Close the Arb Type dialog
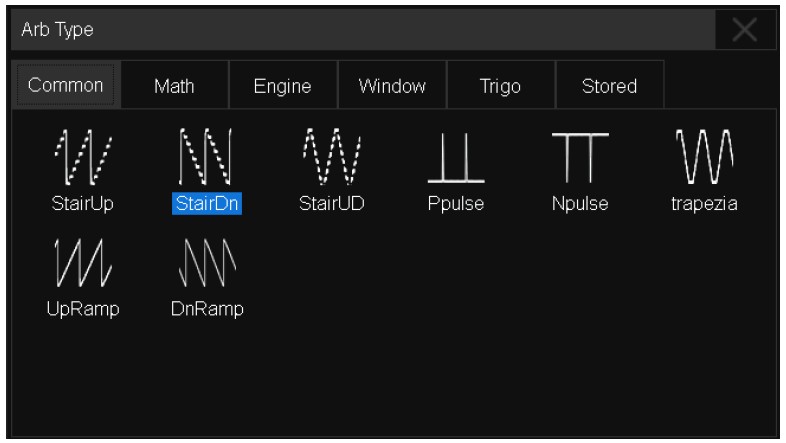Screen dimensions: 786x443 pyautogui.click(x=745, y=30)
